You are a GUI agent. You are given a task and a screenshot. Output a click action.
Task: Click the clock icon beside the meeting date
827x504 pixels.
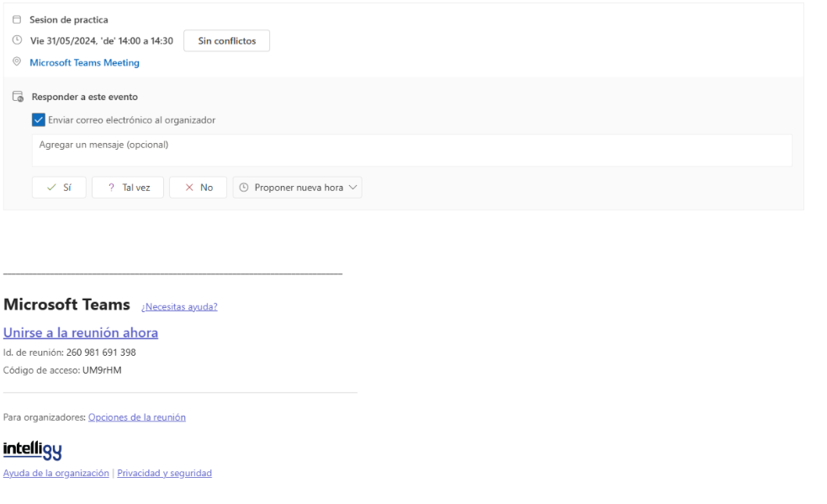17,40
